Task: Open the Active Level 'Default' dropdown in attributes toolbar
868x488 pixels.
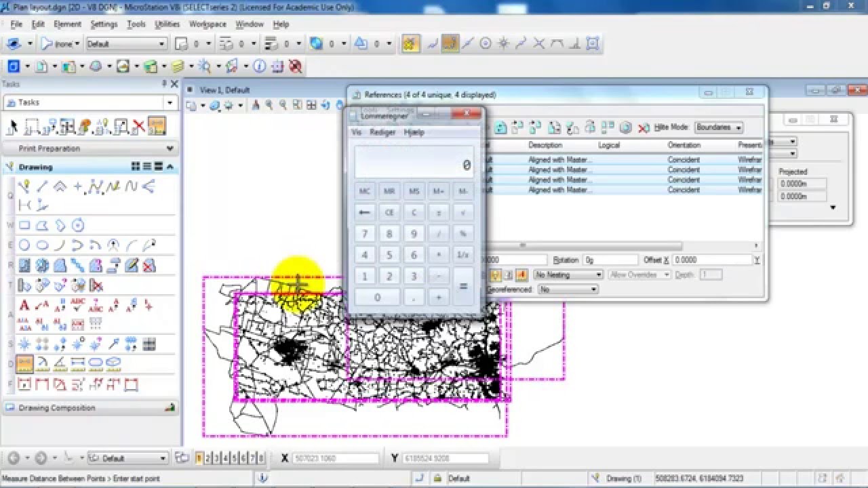Action: (x=126, y=43)
